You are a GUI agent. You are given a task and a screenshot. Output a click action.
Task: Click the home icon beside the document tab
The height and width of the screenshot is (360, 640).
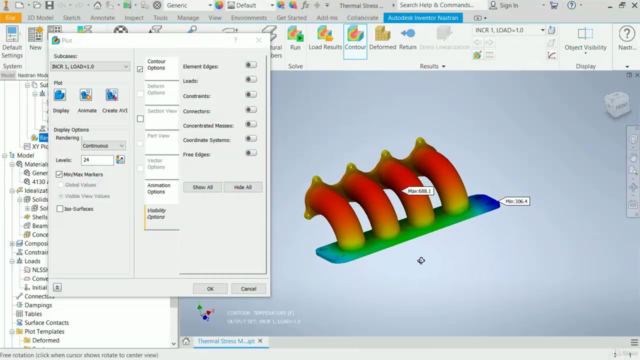coord(186,341)
